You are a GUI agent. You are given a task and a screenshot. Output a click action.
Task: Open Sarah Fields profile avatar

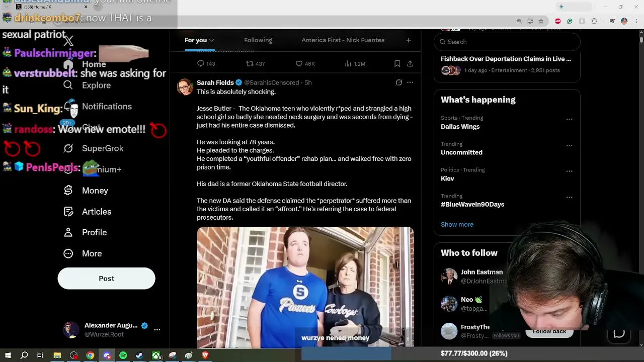[185, 86]
